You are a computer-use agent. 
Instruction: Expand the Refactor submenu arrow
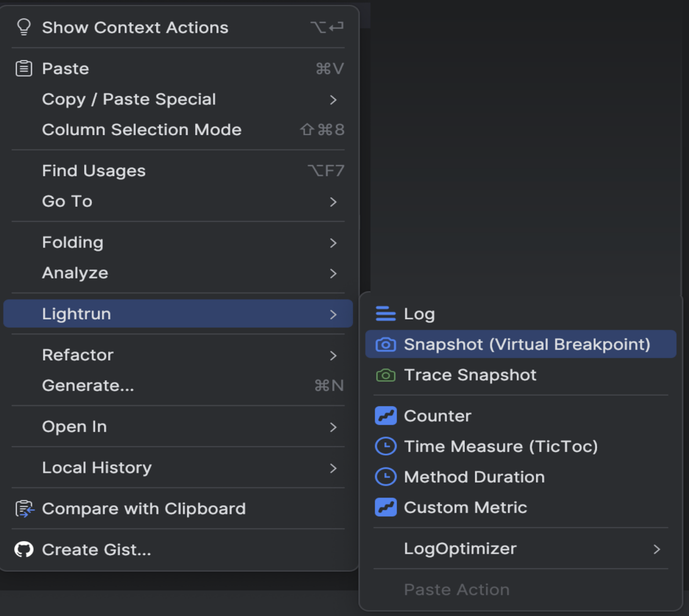[333, 355]
